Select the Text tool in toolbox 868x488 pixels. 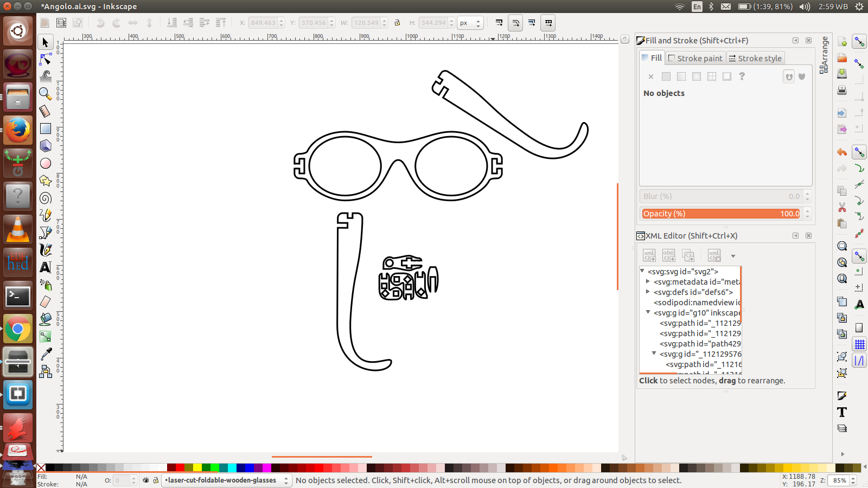point(46,267)
